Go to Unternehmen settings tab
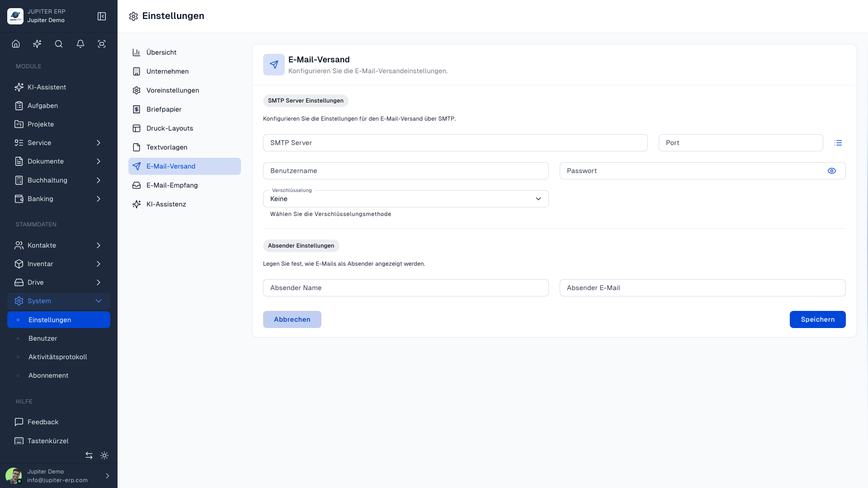The width and height of the screenshot is (868, 488). pos(184,71)
